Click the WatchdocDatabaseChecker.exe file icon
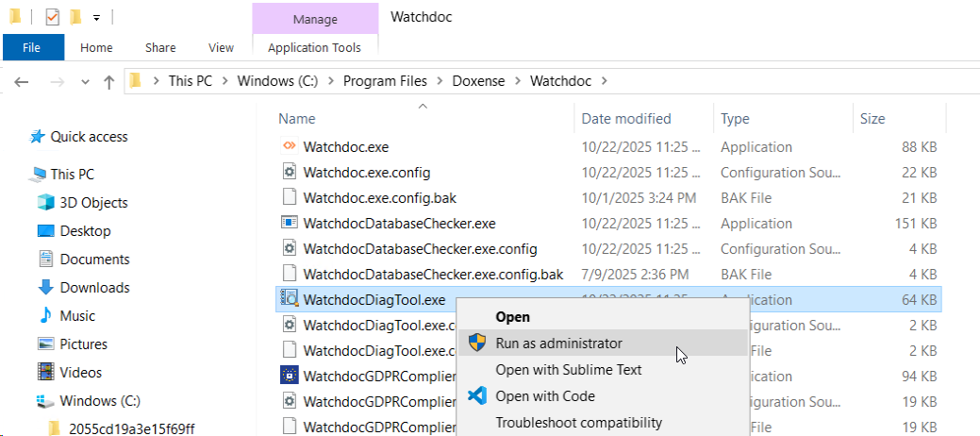Viewport: 980px width, 436px height. click(289, 223)
